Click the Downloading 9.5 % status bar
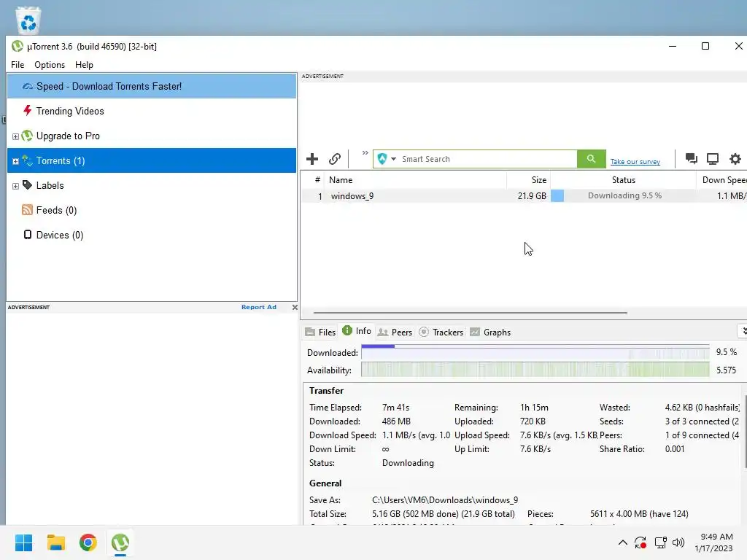The width and height of the screenshot is (747, 560). (624, 195)
